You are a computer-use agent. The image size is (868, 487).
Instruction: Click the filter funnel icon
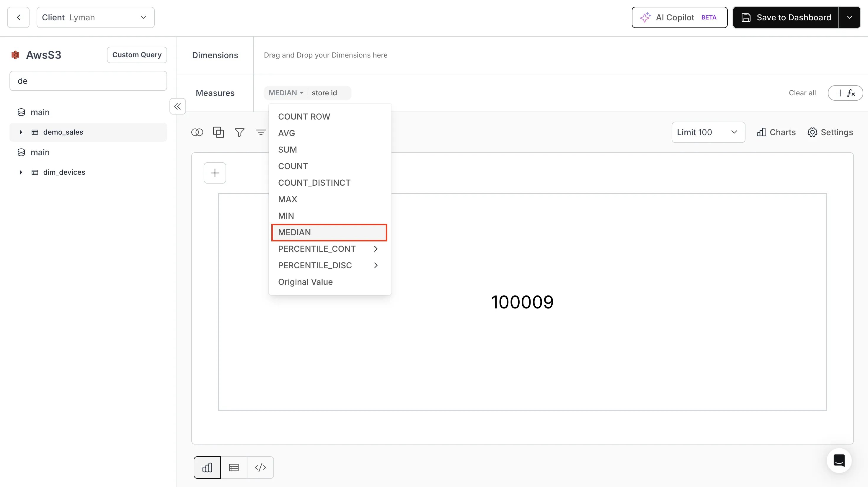tap(239, 132)
